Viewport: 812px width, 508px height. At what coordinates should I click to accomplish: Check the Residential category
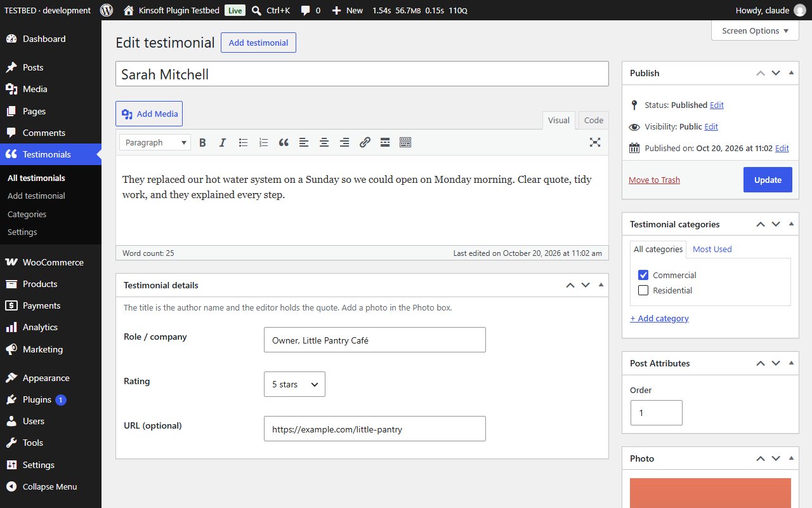click(643, 290)
